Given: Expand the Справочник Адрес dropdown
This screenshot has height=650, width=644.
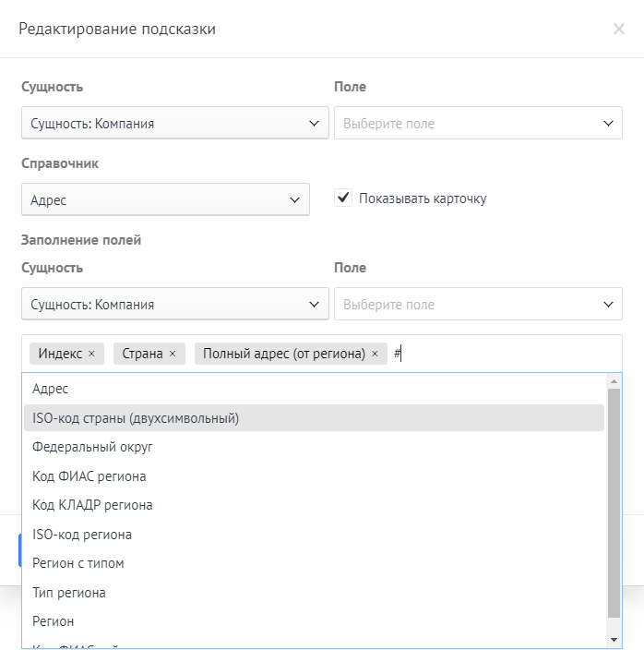Looking at the screenshot, I should 164,199.
